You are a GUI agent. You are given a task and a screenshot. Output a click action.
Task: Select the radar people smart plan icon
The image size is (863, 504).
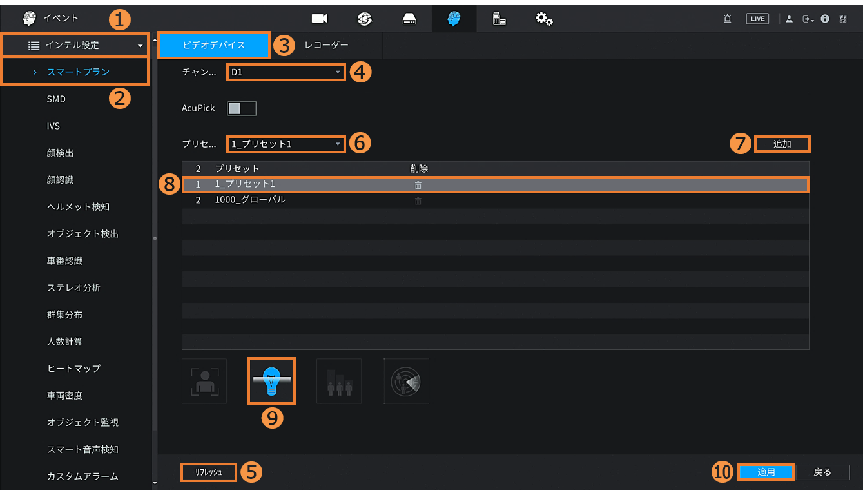[x=406, y=381]
